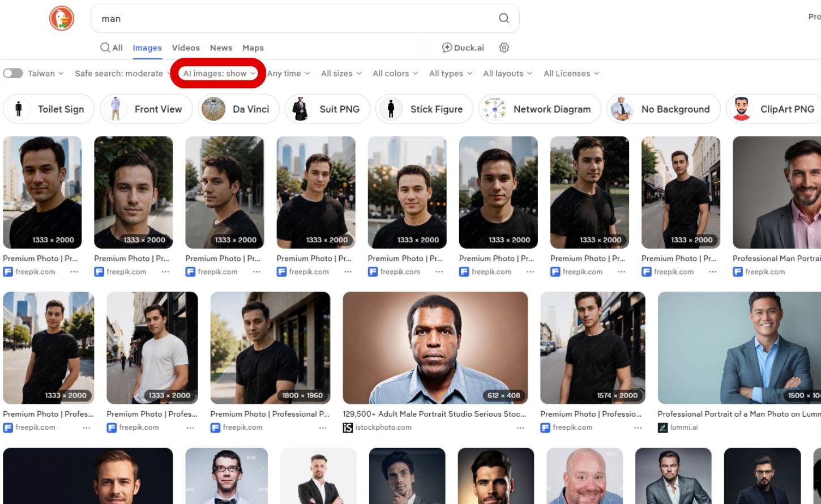Click the lummi.ai source icon

tap(662, 428)
